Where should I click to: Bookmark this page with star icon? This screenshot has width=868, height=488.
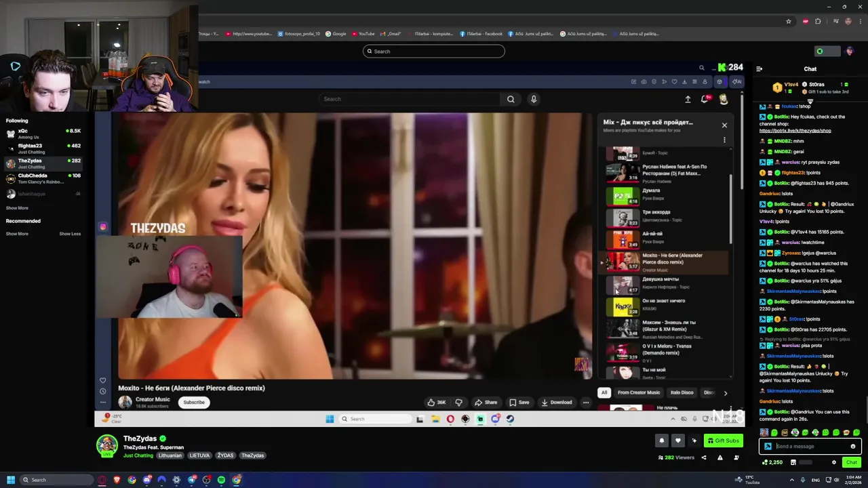click(788, 22)
